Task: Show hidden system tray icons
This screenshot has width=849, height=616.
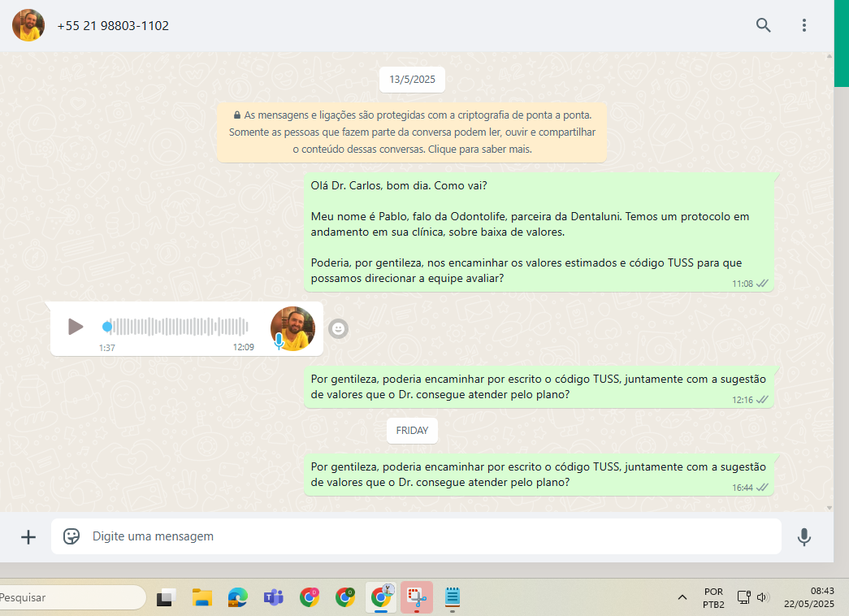Action: [682, 597]
